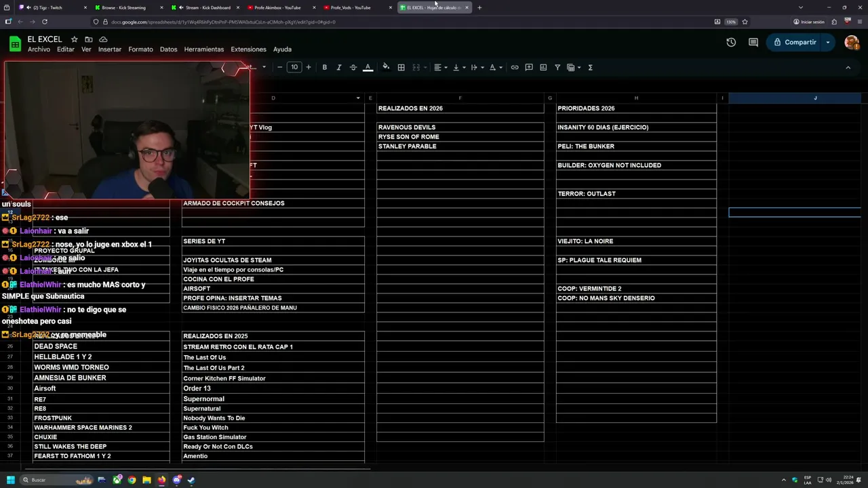Click the horizontal align icon

click(437, 67)
